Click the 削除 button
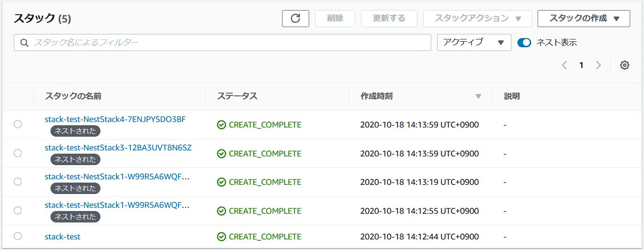 pos(335,18)
